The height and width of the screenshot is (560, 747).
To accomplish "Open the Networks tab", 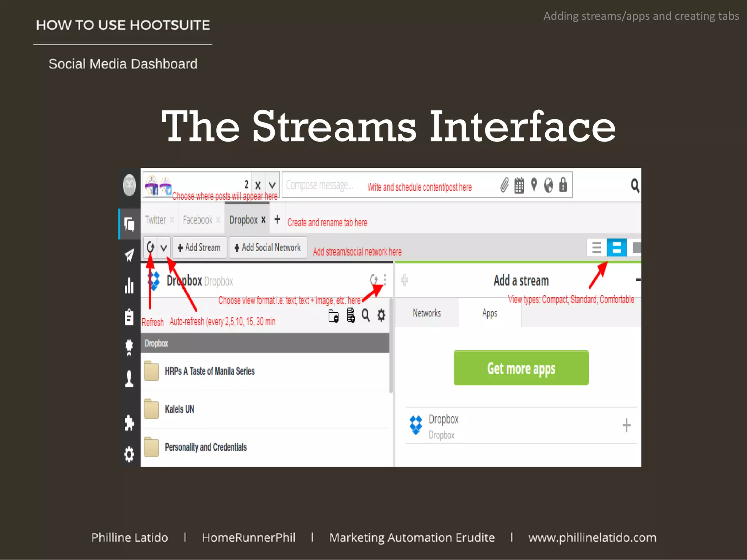I will tap(426, 313).
